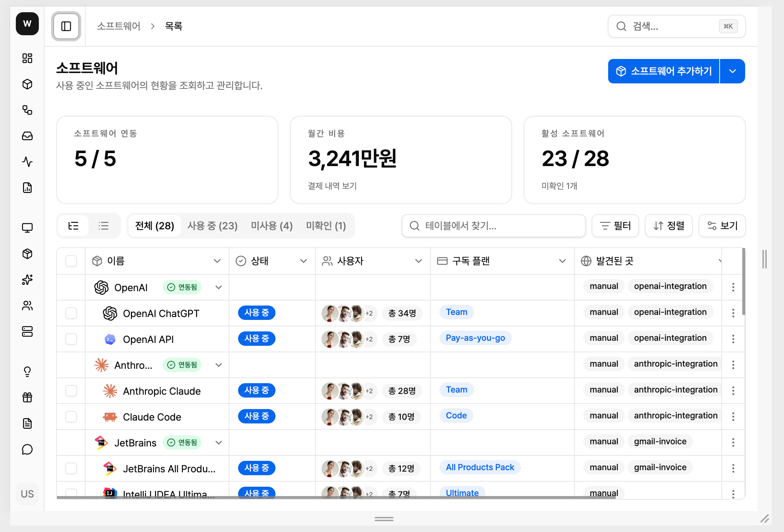Click the horizontal table scrollbar

336,497
